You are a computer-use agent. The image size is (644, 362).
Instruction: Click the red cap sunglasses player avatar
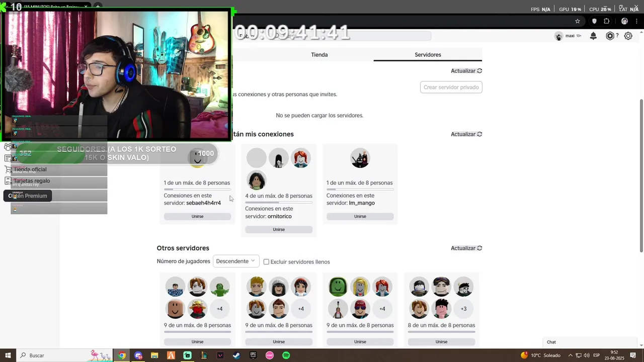click(x=360, y=309)
